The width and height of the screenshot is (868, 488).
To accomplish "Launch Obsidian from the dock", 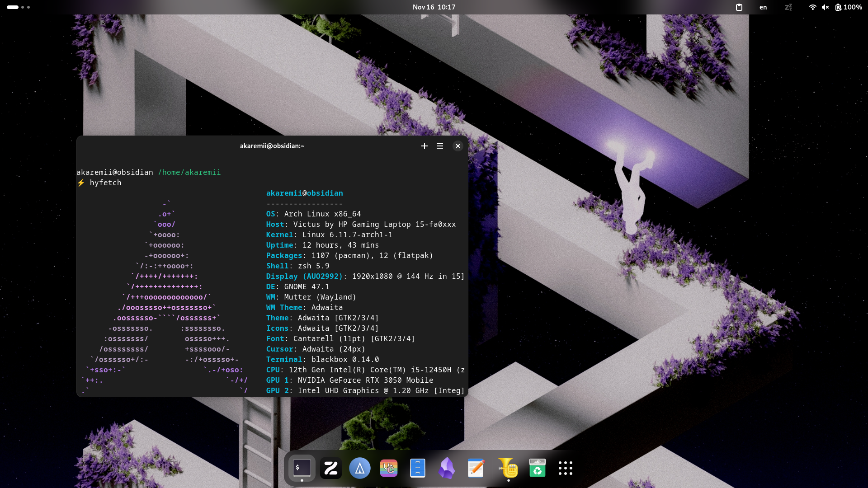I will pos(447,468).
